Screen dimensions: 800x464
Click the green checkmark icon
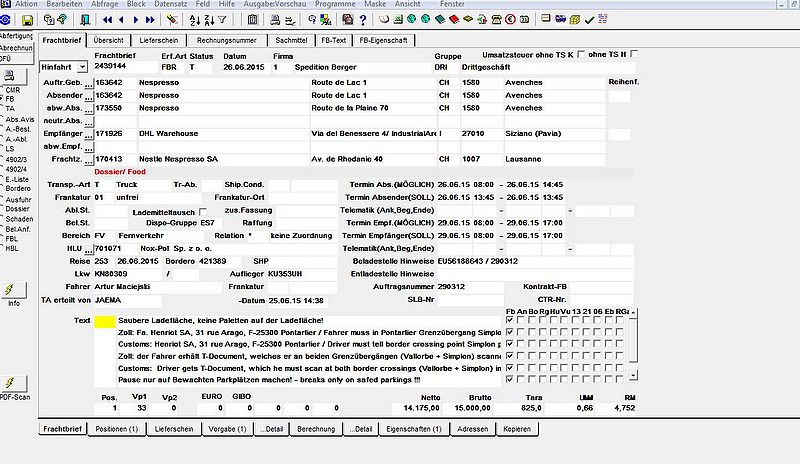pyautogui.click(x=589, y=20)
